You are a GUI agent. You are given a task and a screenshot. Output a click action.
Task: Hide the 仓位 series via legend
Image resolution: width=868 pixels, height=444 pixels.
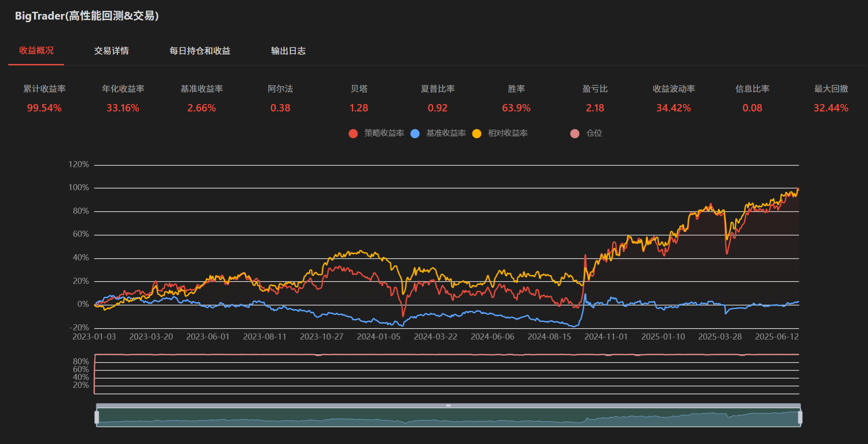[x=575, y=134]
